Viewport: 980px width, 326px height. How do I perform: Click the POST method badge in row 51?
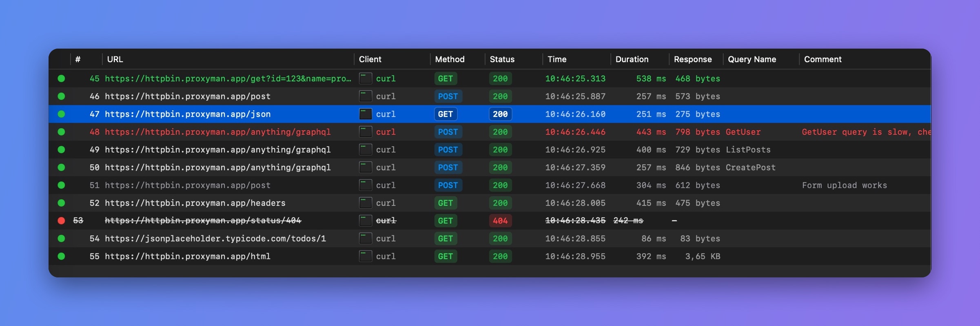pyautogui.click(x=448, y=185)
